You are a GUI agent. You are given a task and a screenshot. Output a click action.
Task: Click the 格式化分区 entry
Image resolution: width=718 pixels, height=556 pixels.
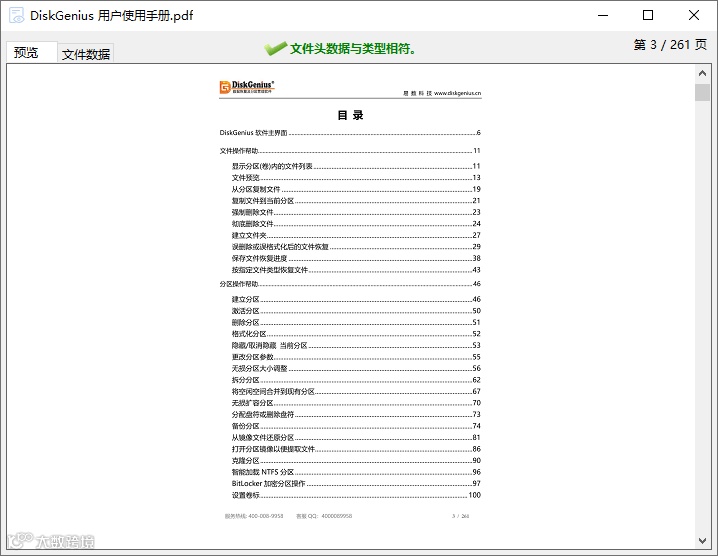(356, 334)
